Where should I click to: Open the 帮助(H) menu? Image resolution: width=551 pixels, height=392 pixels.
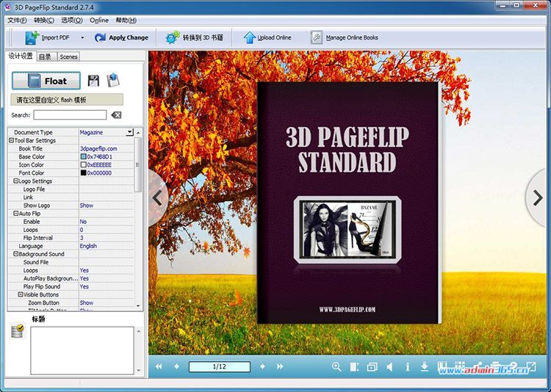pyautogui.click(x=126, y=21)
